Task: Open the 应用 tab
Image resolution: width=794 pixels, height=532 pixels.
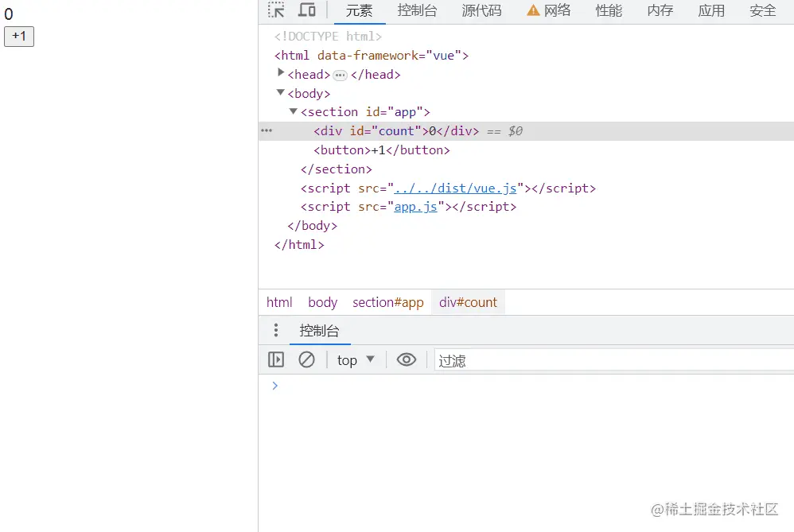Action: (x=711, y=10)
